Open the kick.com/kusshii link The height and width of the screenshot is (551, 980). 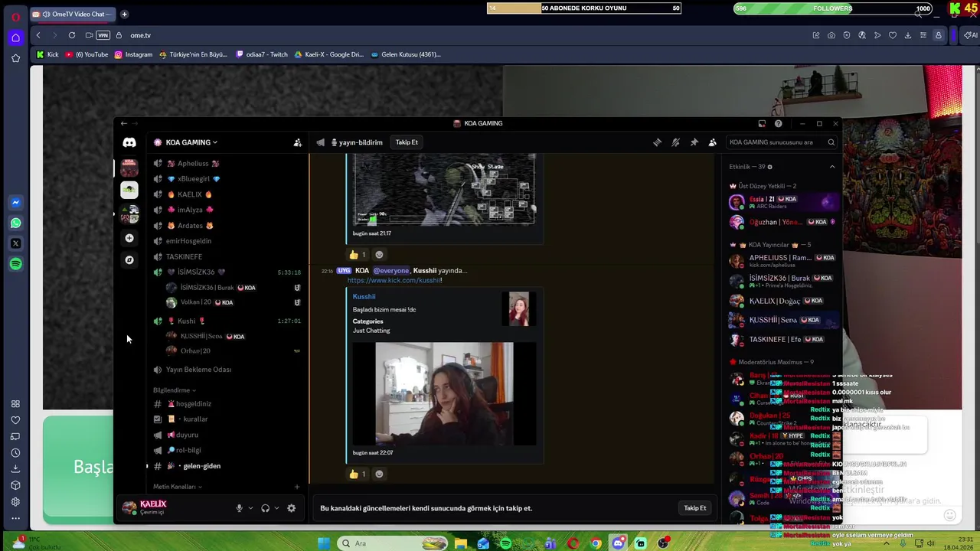[394, 280]
